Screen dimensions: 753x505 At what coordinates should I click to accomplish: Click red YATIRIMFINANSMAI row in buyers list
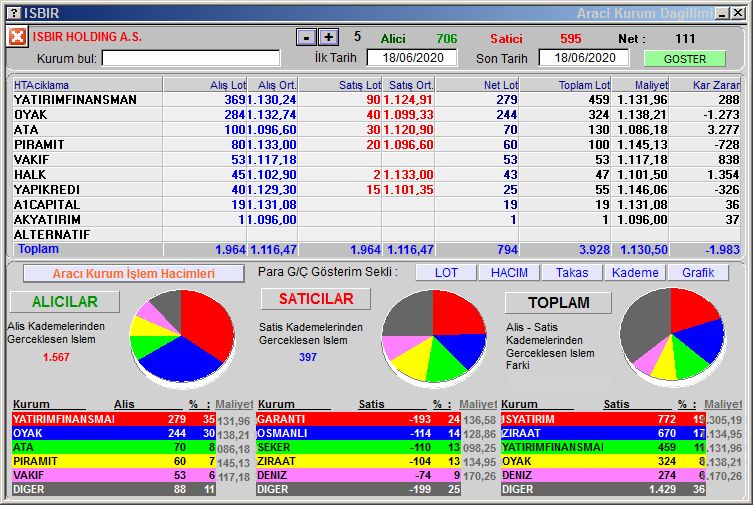(114, 419)
